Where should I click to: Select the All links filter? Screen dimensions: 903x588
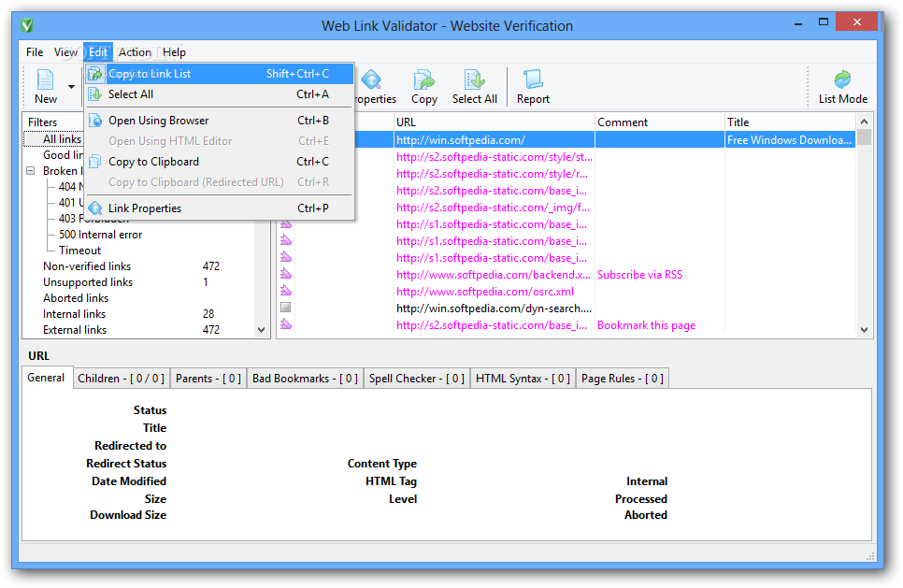62,138
